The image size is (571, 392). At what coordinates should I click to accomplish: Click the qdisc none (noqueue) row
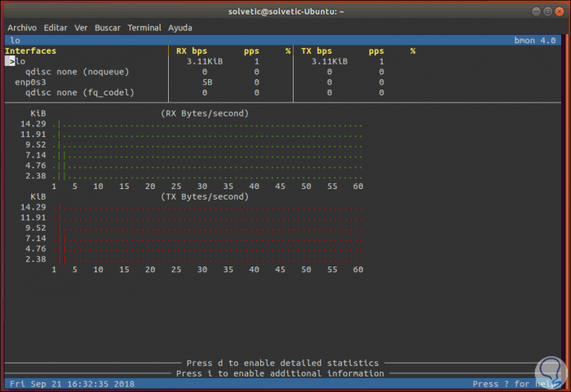77,72
